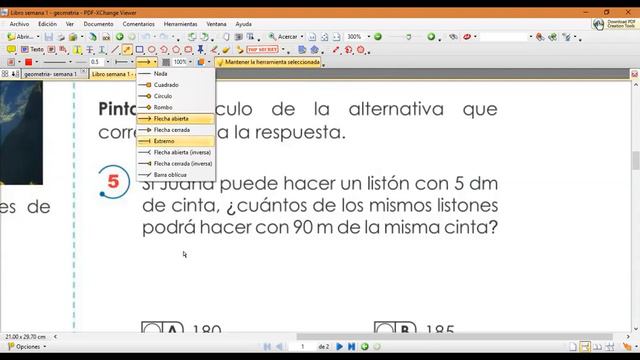Open the stamp selection dropdown arrow
Screen dimensions: 640x360
(x=283, y=50)
